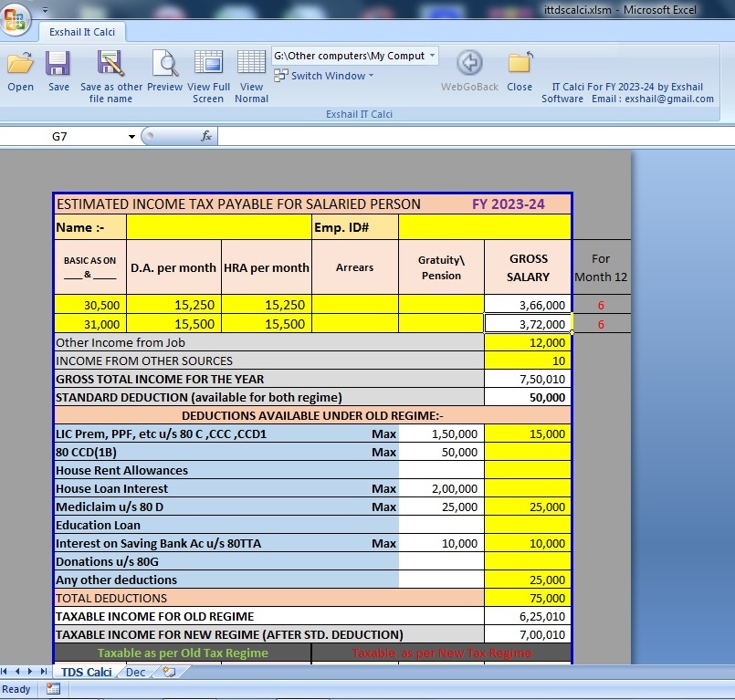Image resolution: width=735 pixels, height=700 pixels.
Task: Expand the file path combo box
Action: pyautogui.click(x=432, y=56)
